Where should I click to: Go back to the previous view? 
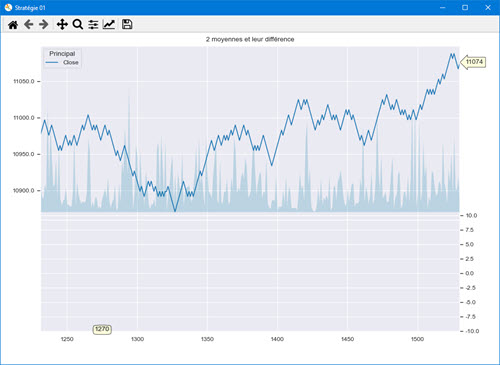[29, 24]
